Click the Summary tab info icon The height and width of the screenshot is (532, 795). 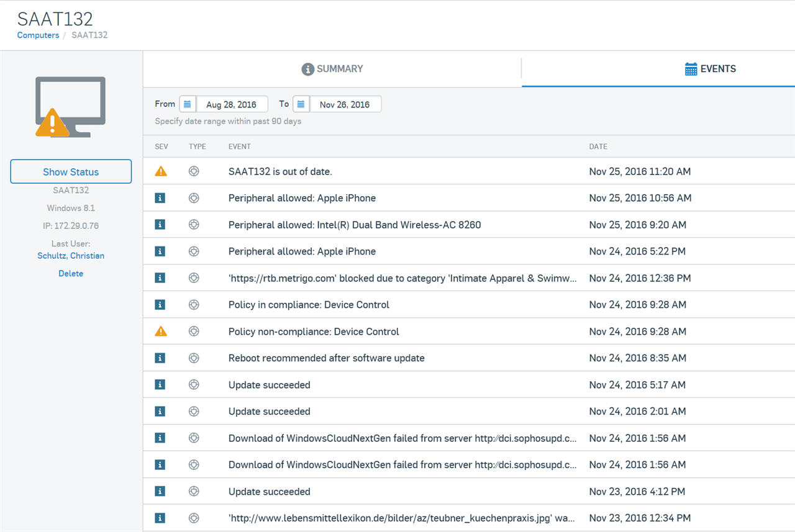click(x=307, y=70)
